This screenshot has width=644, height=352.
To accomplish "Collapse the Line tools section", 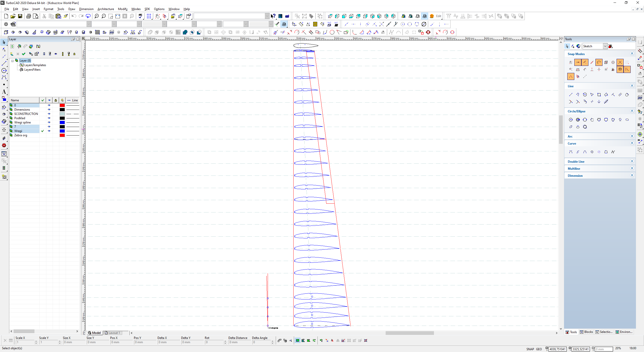I will [632, 86].
